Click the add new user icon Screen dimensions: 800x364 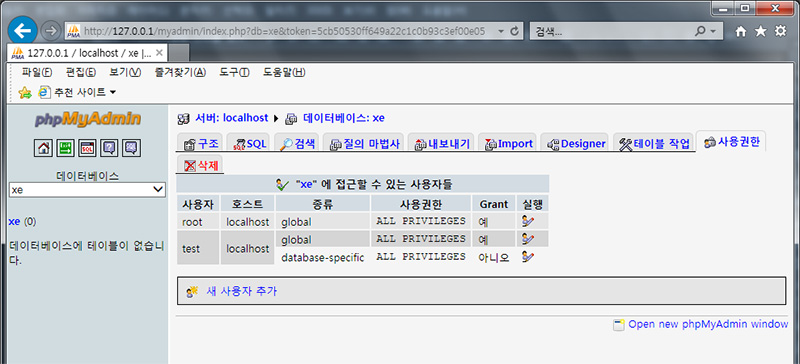(x=192, y=292)
